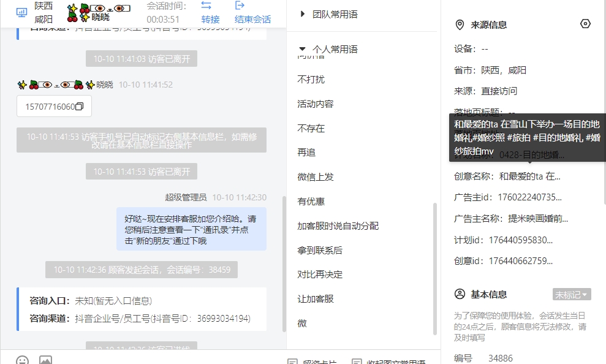Select the 让加客服 quick phrase
Screen dimensions: 606x364
point(316,299)
